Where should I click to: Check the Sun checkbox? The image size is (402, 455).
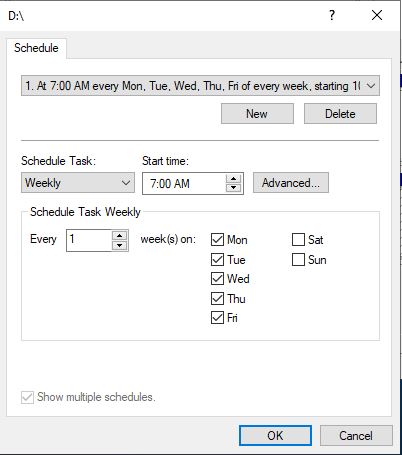tap(298, 259)
